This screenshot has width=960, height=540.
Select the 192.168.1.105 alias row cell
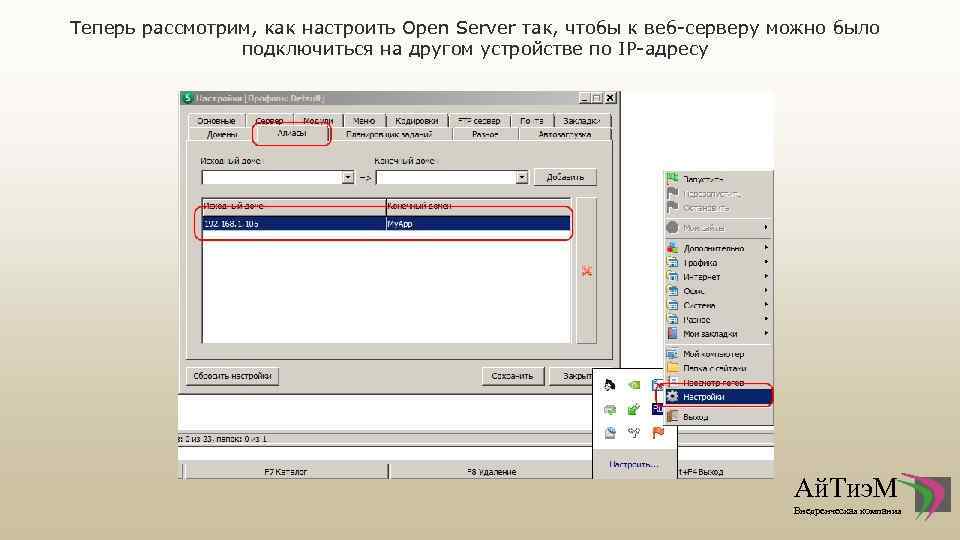click(x=294, y=224)
